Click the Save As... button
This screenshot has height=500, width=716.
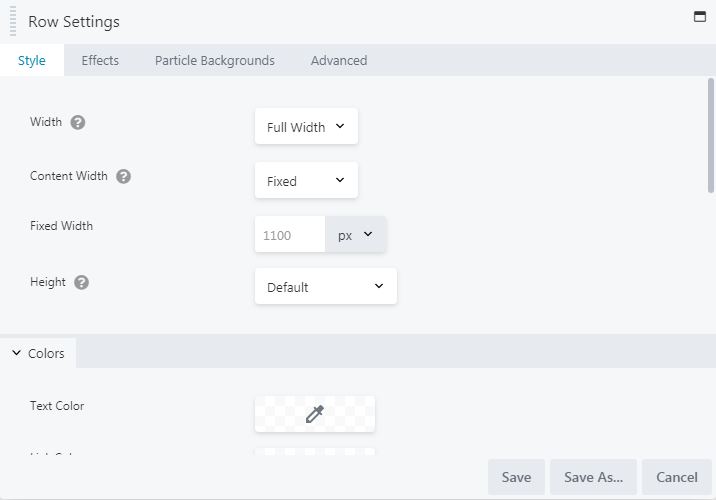[593, 477]
